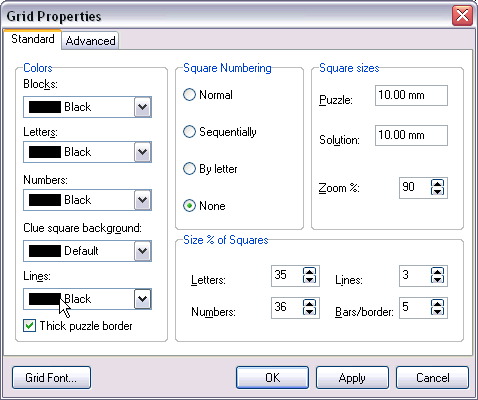Select Normal square numbering
The image size is (478, 400).
[x=189, y=95]
